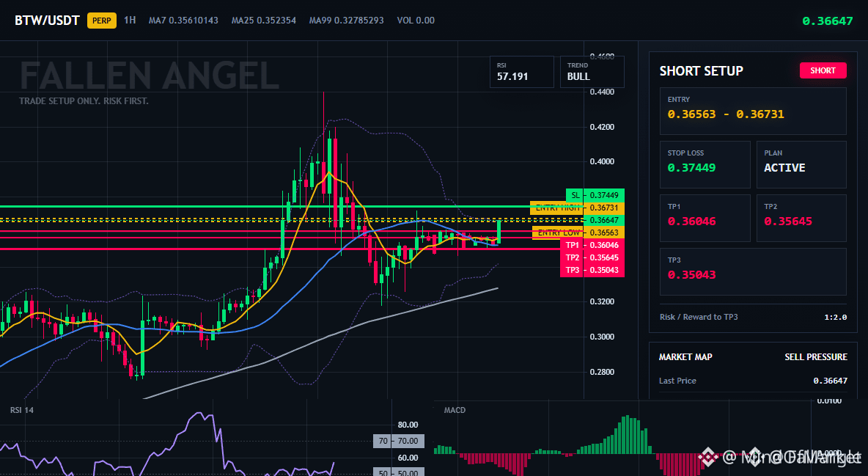The width and height of the screenshot is (868, 476).
Task: Click the red TP1 0.36046 chart tag
Action: [x=592, y=245]
